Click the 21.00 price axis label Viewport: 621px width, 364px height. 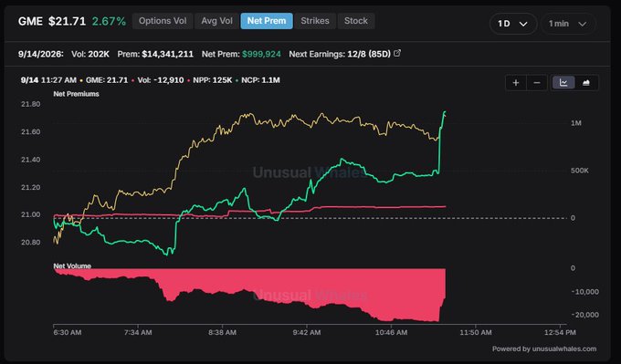30,214
